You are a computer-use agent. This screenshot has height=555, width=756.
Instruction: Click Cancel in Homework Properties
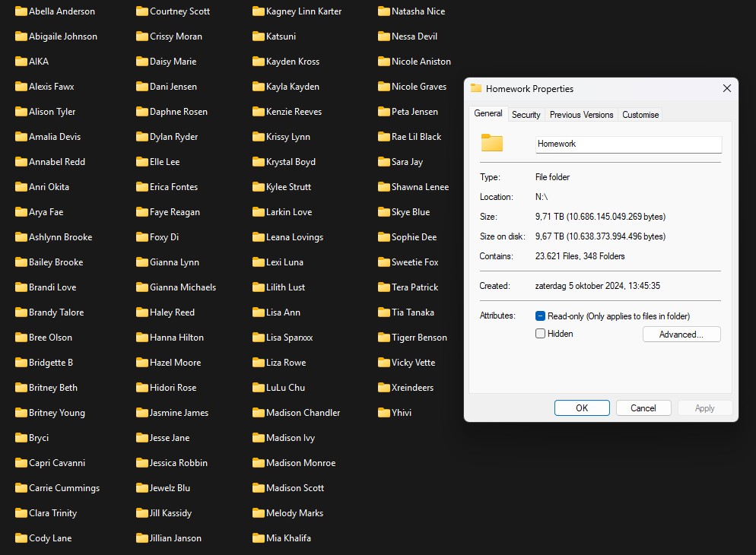pos(643,408)
